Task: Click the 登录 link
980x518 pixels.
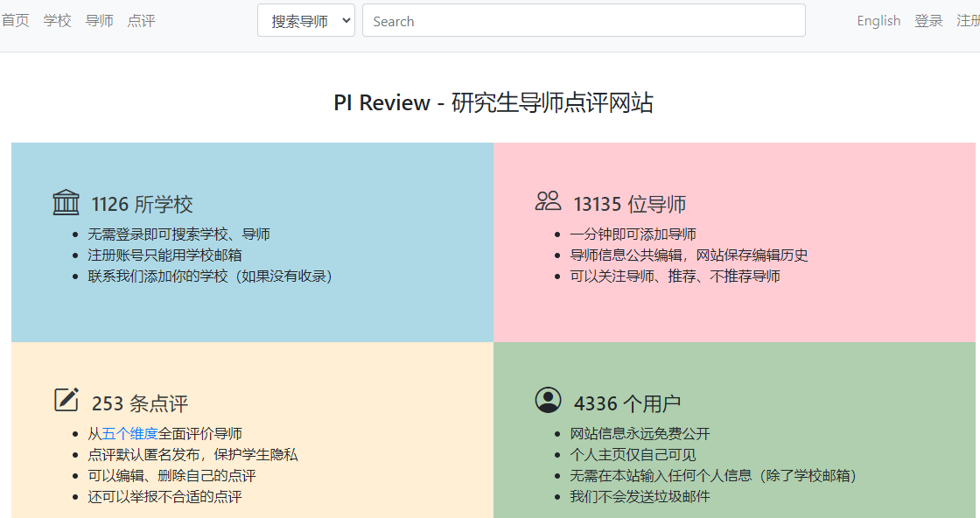Action: [928, 20]
